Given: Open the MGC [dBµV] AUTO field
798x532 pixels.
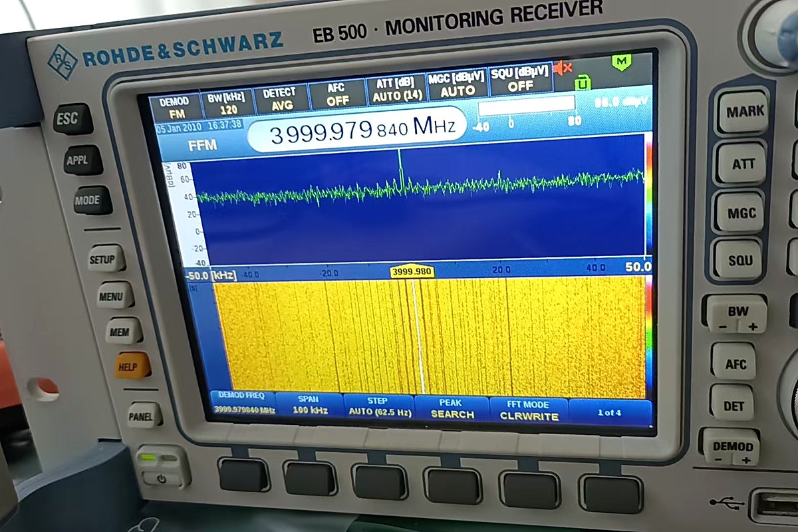Looking at the screenshot, I should tap(458, 84).
